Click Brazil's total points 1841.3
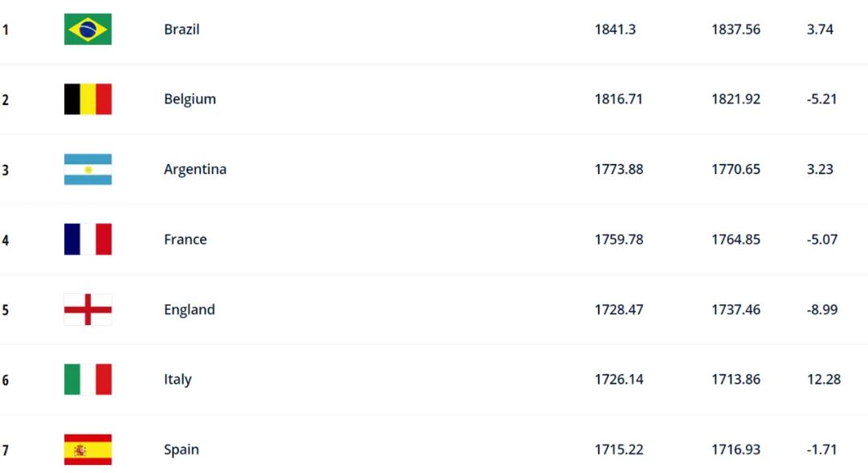 coord(615,30)
